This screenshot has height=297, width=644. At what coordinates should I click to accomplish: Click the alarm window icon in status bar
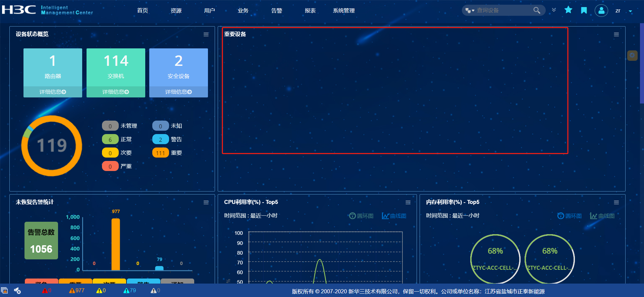point(4,290)
